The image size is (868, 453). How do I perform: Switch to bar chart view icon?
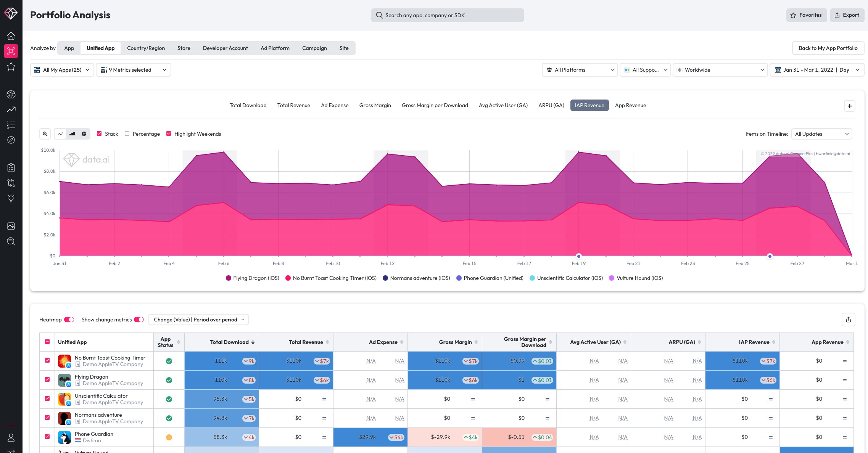point(72,134)
